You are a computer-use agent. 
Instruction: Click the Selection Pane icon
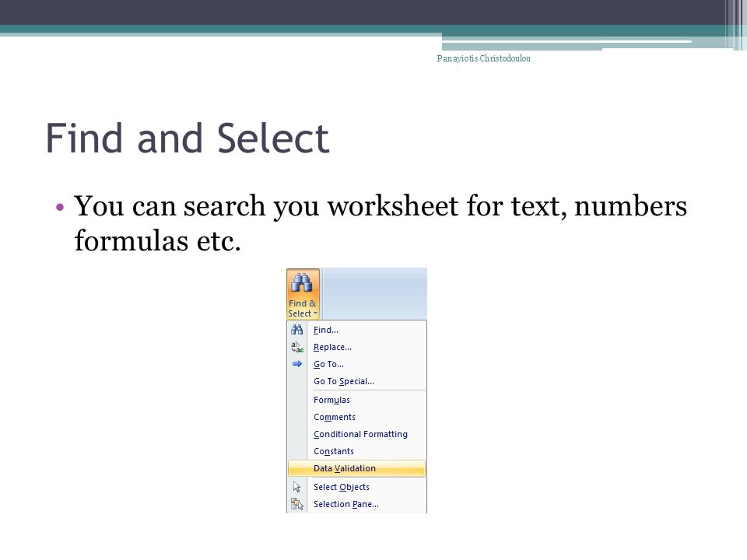pyautogui.click(x=296, y=504)
